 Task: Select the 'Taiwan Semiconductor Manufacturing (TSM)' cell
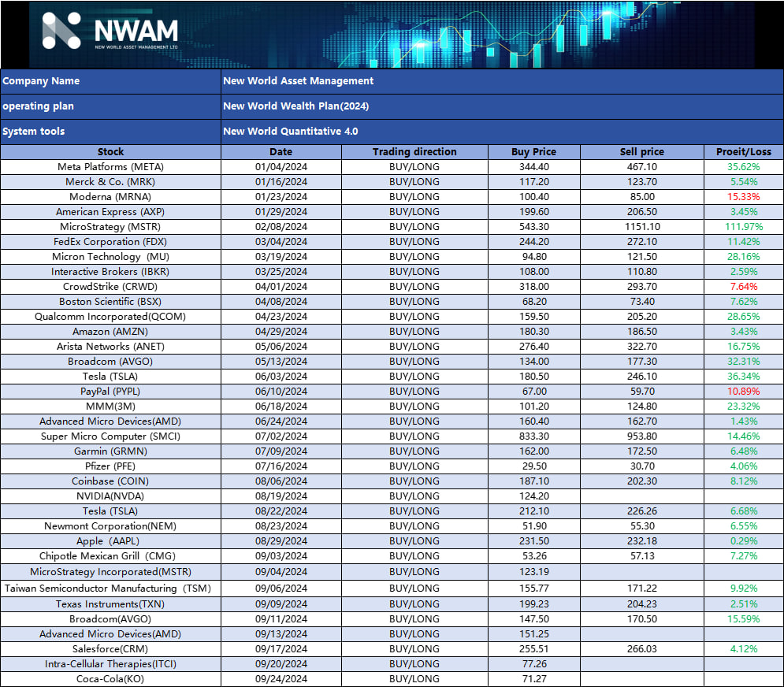click(110, 589)
